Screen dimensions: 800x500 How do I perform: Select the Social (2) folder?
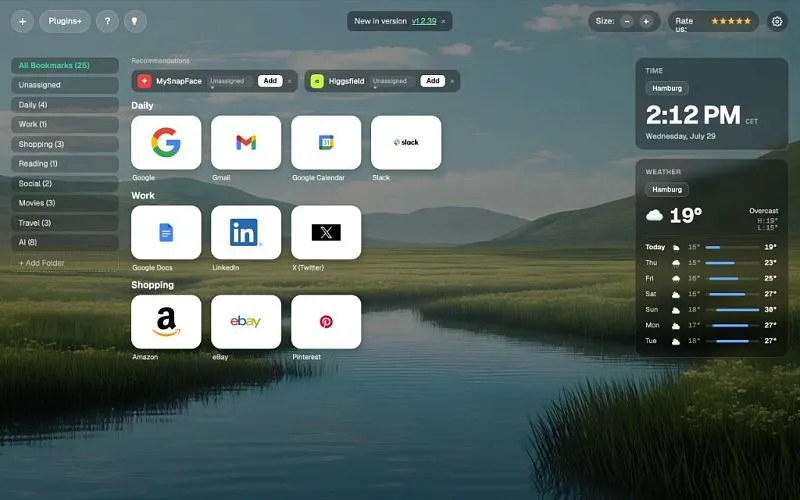point(65,183)
